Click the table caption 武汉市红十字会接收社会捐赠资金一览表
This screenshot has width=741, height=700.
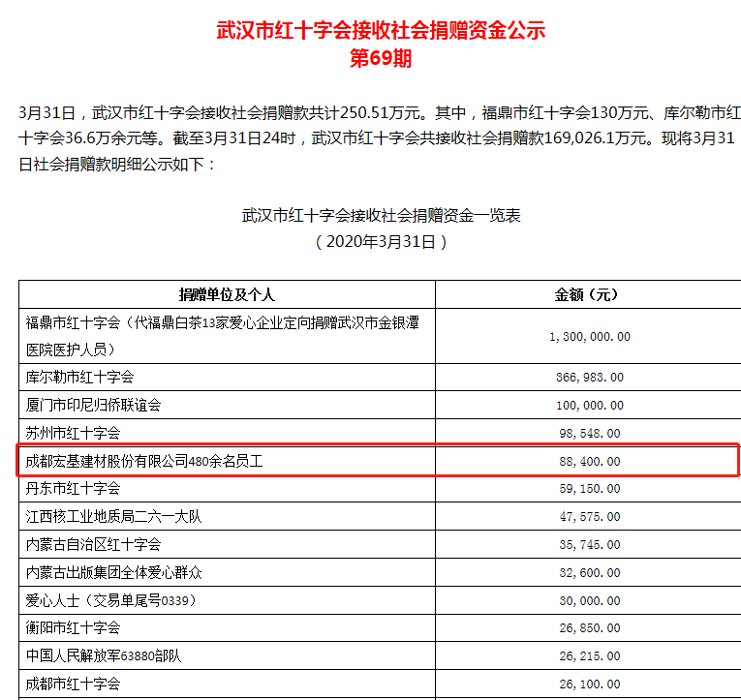pos(381,215)
